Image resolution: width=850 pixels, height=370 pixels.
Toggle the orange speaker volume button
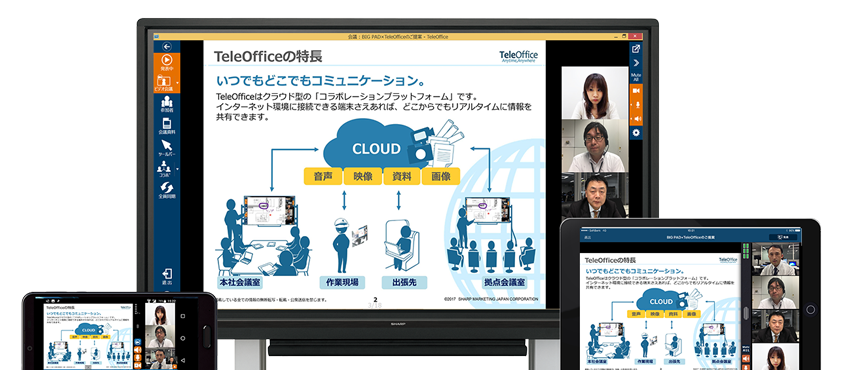point(636,118)
